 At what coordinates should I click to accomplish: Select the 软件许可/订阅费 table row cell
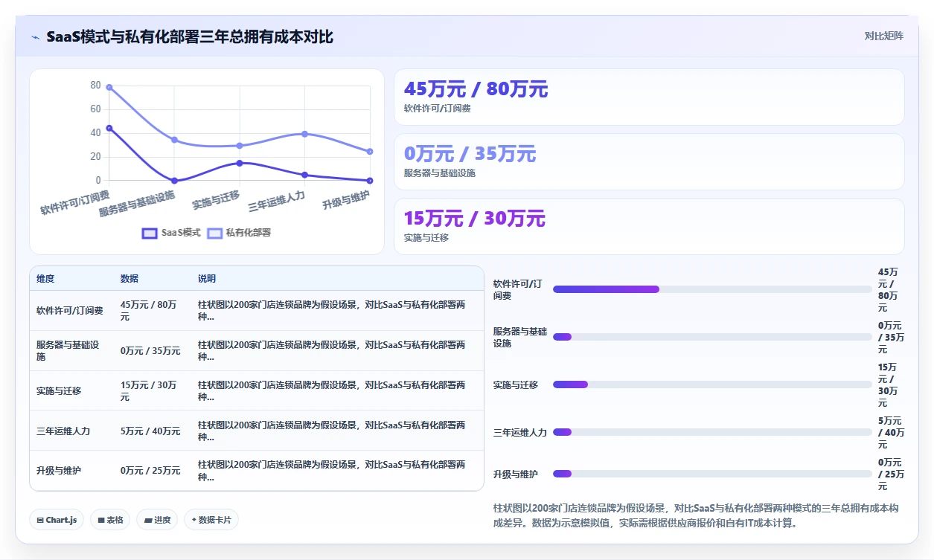point(70,311)
